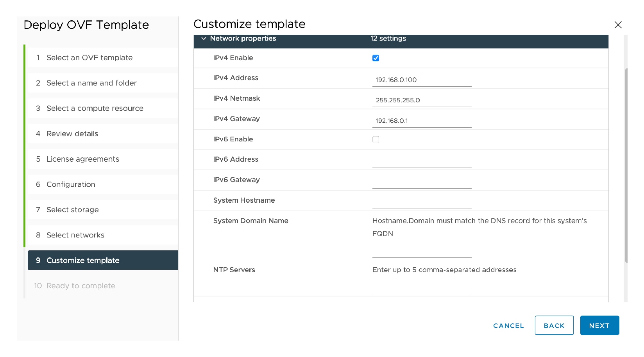This screenshot has height=357, width=644.
Task: Select the IPv6 Gateway input field
Action: pyautogui.click(x=422, y=182)
